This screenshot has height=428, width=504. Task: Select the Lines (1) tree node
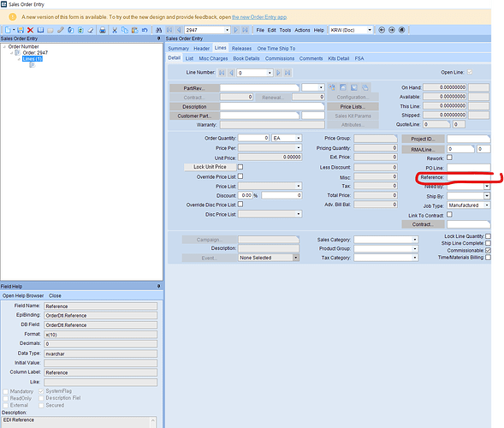[33, 59]
